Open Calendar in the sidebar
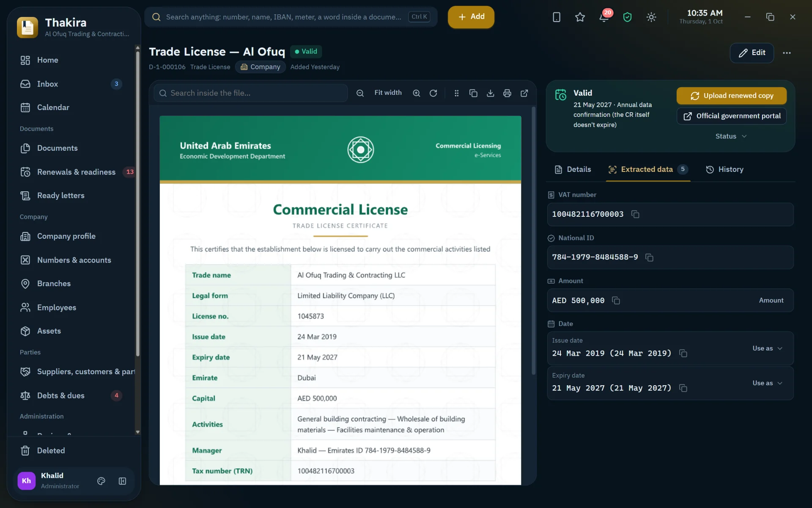 [x=71, y=108]
